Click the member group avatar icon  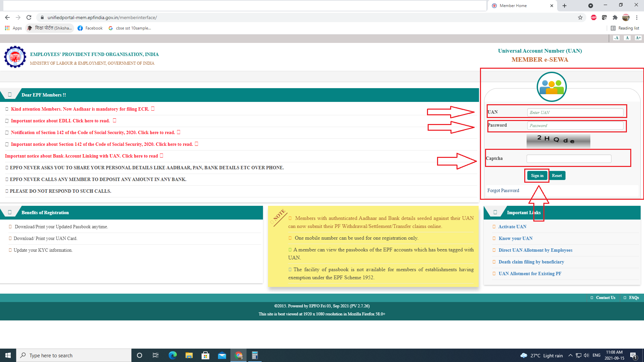pos(551,87)
